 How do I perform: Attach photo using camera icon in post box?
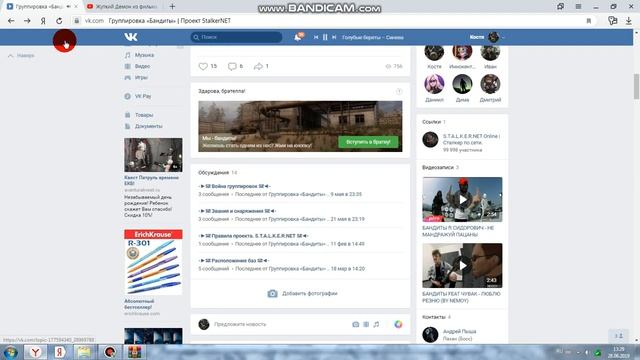point(356,324)
